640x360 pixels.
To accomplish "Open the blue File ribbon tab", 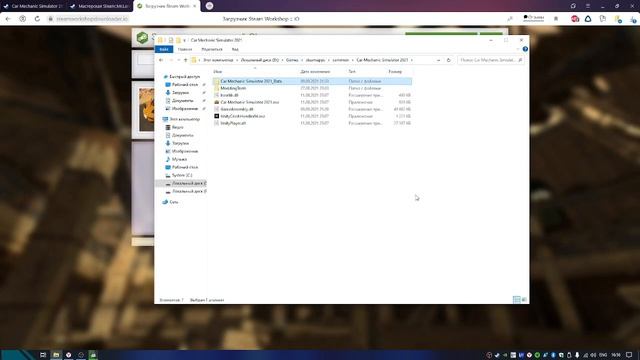I will click(164, 49).
